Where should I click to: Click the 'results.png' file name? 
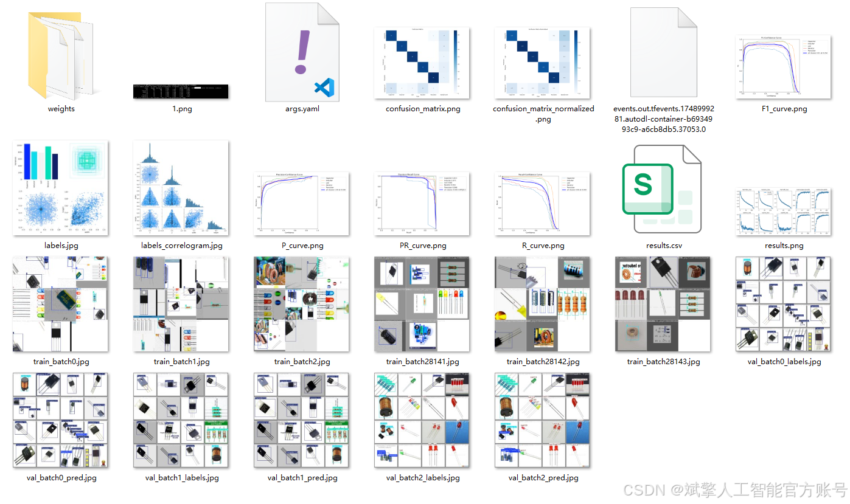784,246
